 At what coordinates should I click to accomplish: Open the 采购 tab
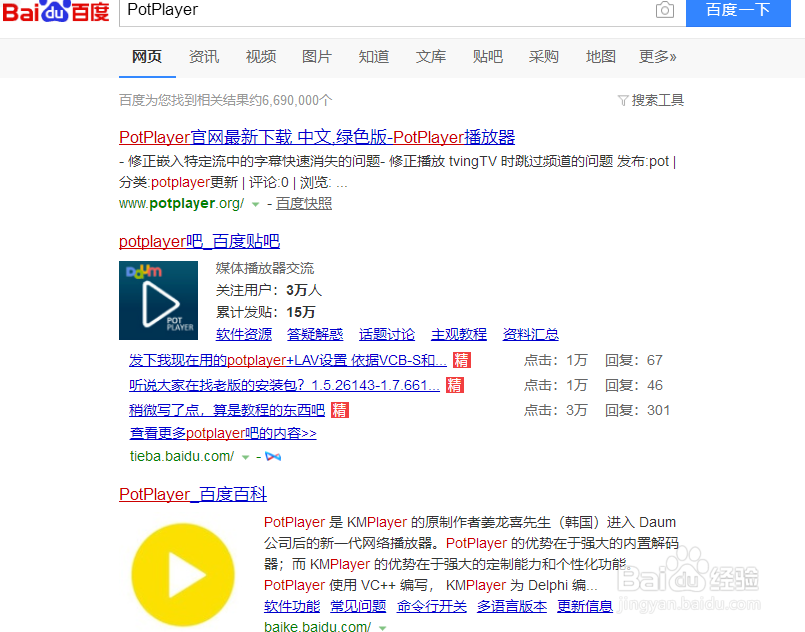click(x=544, y=56)
